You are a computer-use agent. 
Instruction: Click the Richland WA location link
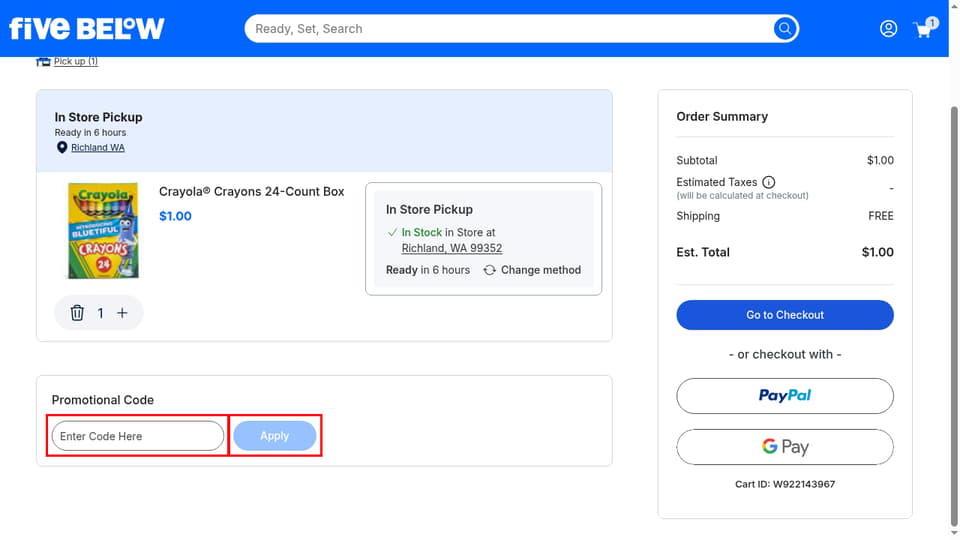(97, 148)
